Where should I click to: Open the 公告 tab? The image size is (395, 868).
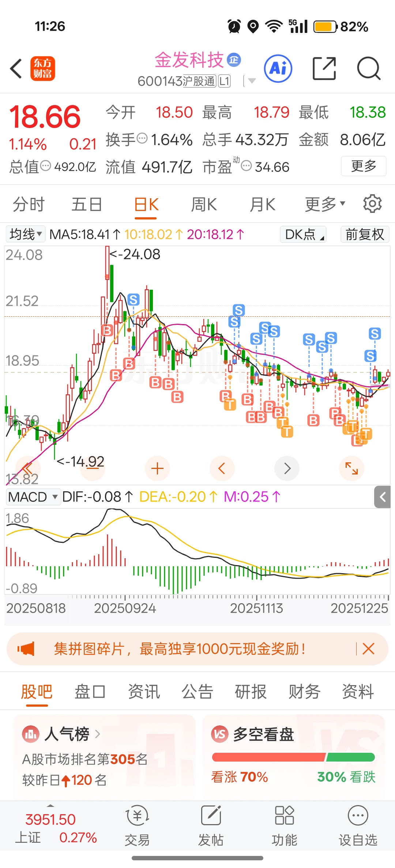pos(197,692)
